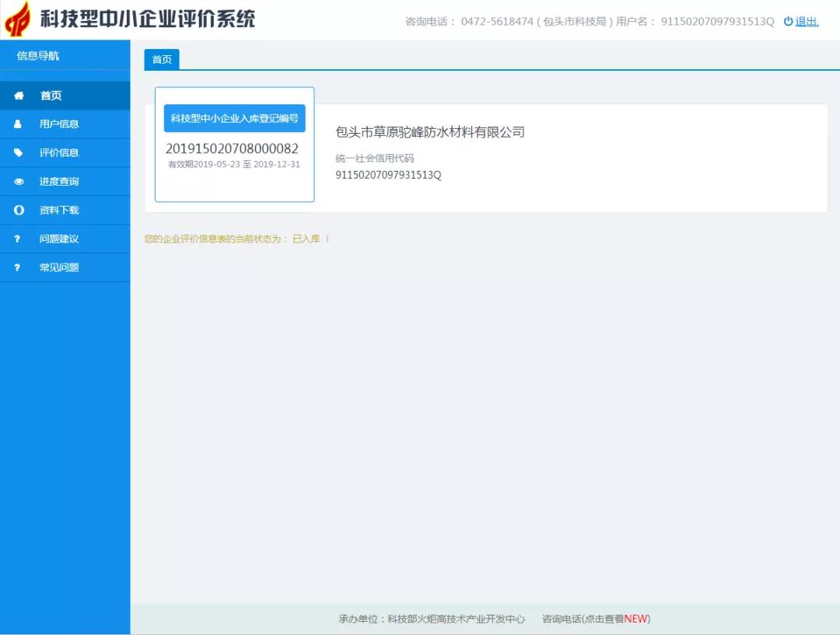Click the tag icon beside 评价信息

click(18, 152)
